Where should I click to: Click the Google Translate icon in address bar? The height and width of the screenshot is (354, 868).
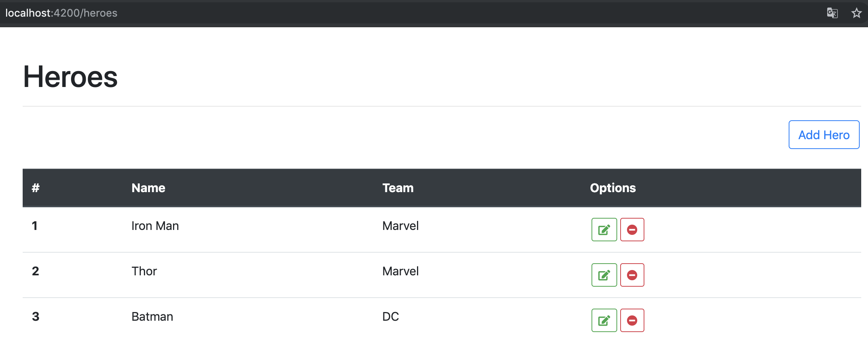tap(832, 13)
